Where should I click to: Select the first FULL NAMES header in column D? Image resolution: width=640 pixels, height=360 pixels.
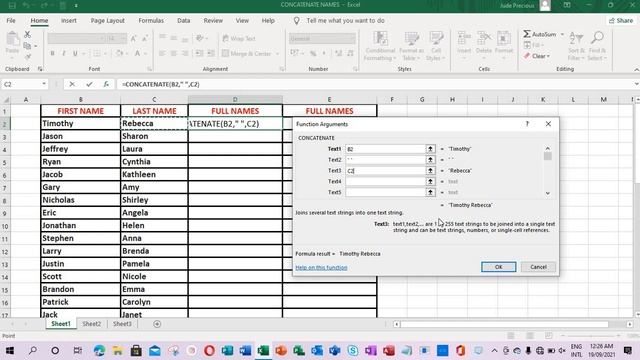[235, 111]
